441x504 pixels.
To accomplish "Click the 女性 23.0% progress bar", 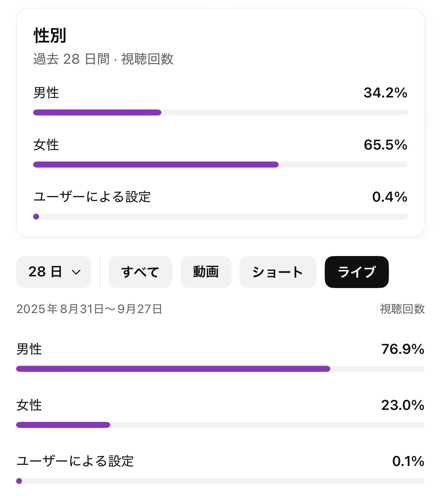I will coord(63,425).
